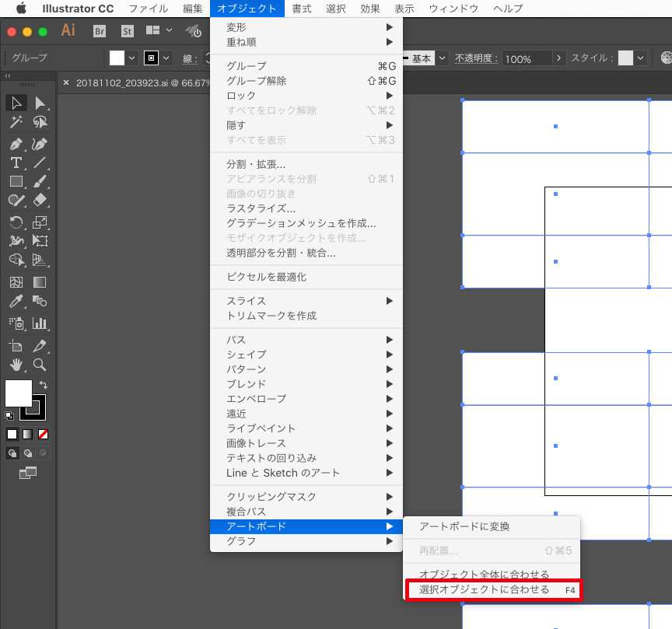Click the stroke color box in tools
The image size is (672, 629).
click(38, 414)
